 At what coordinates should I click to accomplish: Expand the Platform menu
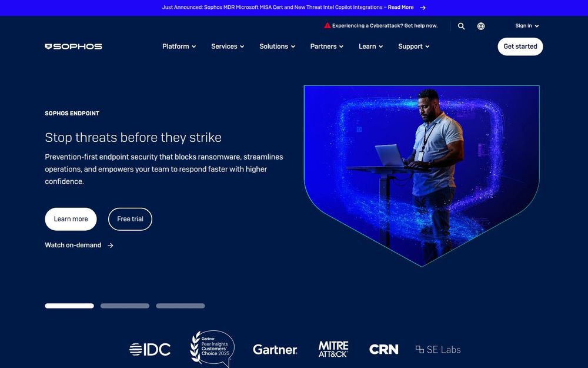point(179,47)
